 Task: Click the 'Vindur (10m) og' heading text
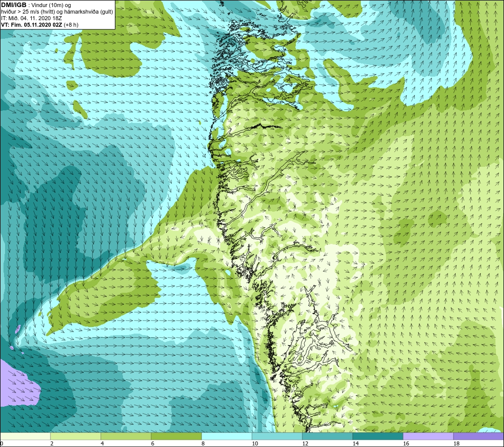[51, 5]
